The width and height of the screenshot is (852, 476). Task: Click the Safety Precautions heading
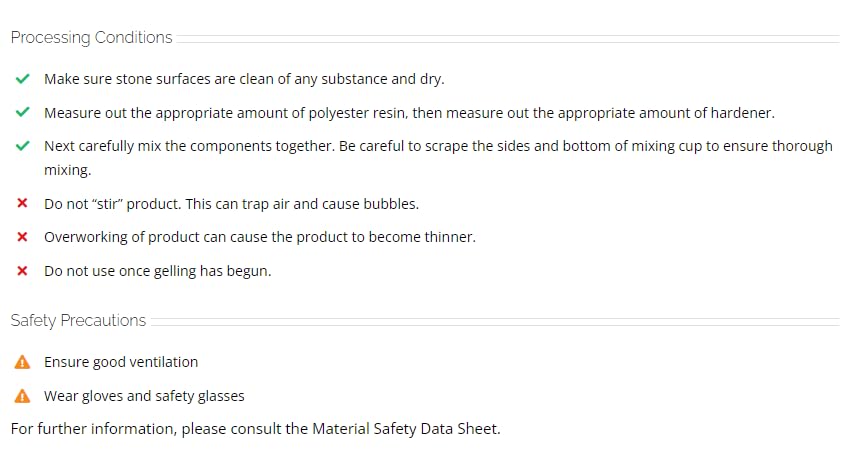pyautogui.click(x=78, y=321)
